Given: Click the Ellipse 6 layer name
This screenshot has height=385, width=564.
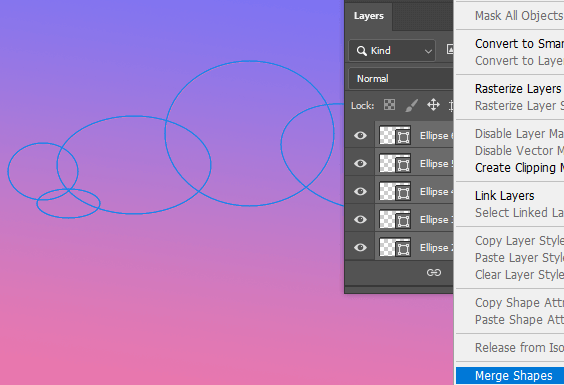Looking at the screenshot, I should tap(436, 136).
